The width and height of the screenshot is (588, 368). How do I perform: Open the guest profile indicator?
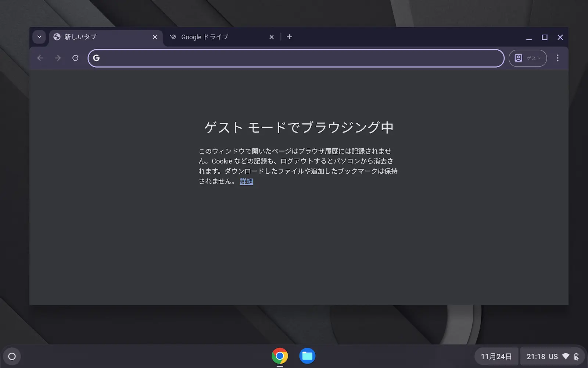527,58
